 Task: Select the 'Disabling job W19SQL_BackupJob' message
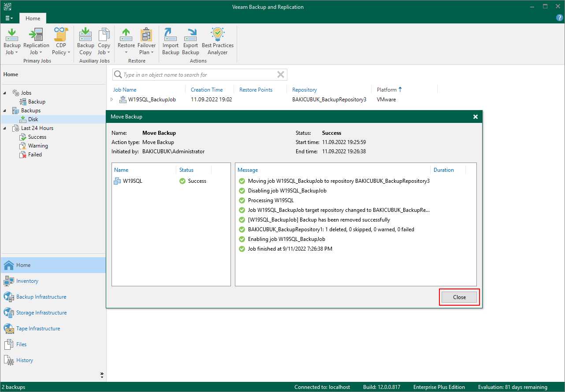point(287,191)
